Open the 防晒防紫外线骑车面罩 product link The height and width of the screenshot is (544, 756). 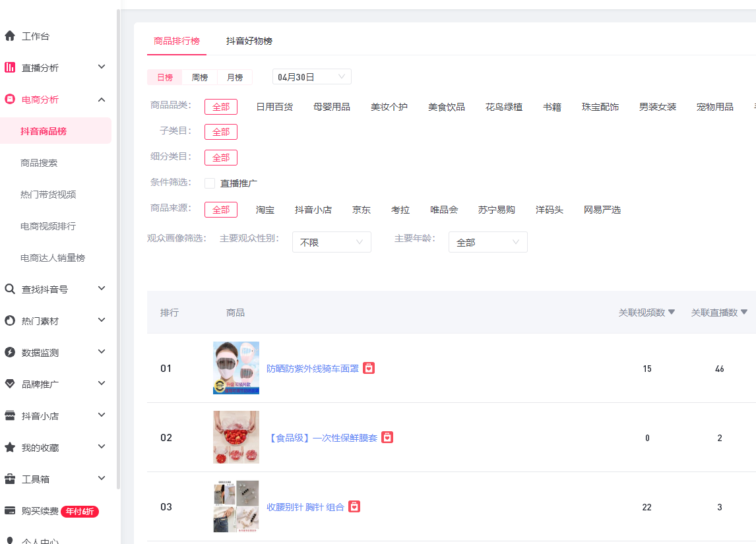click(x=313, y=369)
